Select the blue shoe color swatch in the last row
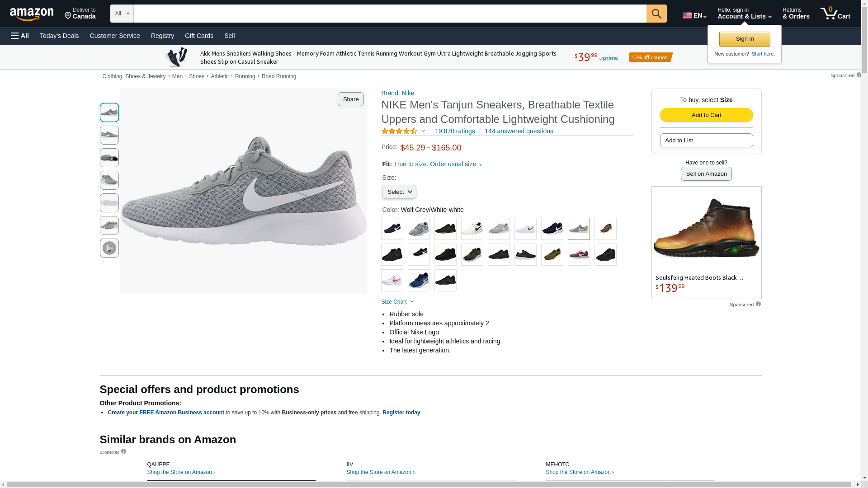This screenshot has width=868, height=488. 418,281
